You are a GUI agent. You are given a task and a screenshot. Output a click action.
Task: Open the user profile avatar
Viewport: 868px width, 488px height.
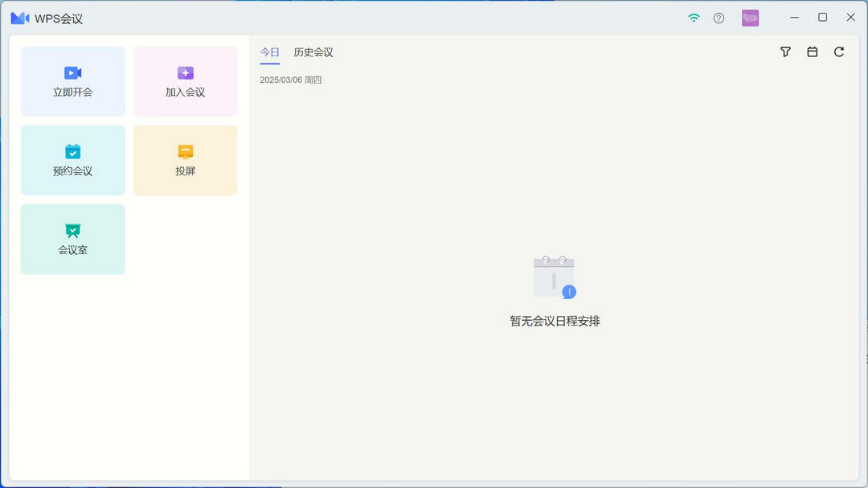point(750,17)
